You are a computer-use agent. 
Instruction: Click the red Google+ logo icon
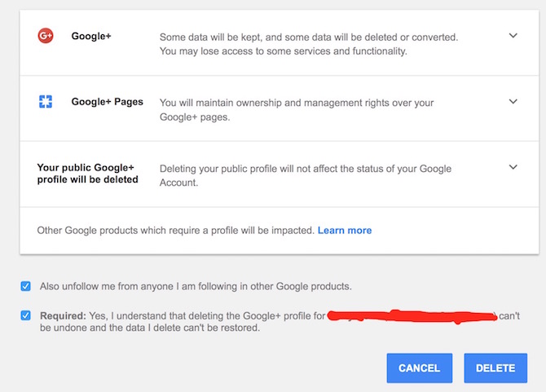click(46, 36)
